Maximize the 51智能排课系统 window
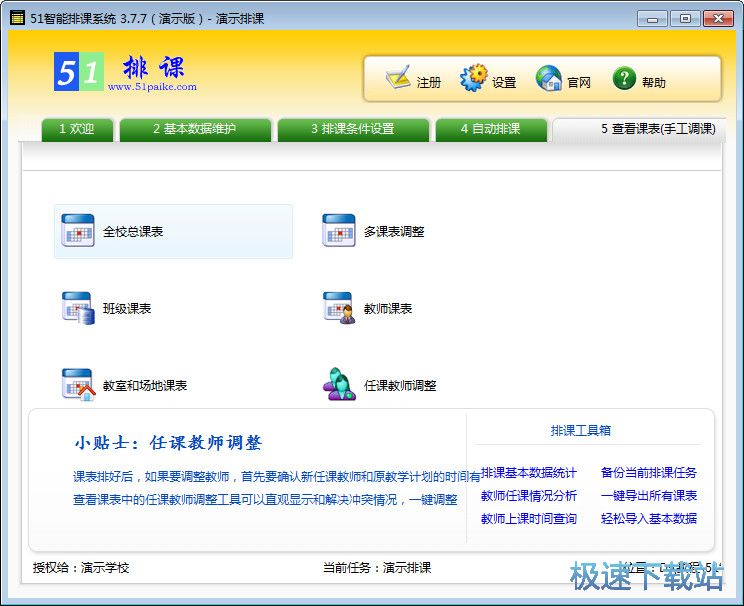 (685, 19)
